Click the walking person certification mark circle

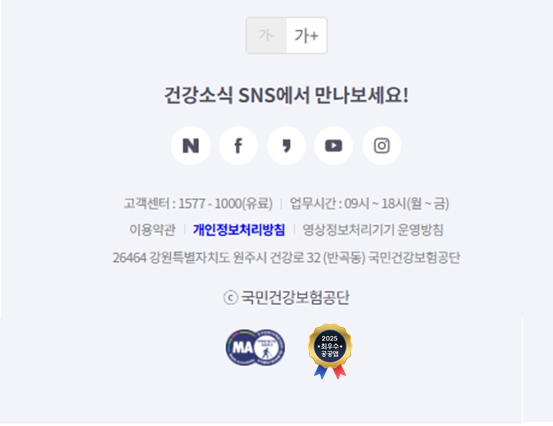point(270,347)
